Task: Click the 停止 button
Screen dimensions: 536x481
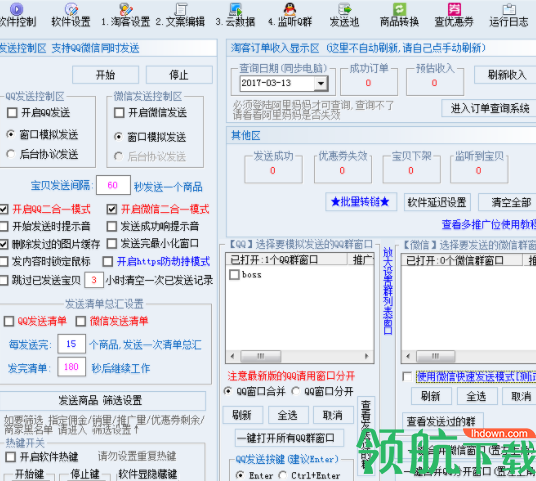Action: pyautogui.click(x=179, y=75)
